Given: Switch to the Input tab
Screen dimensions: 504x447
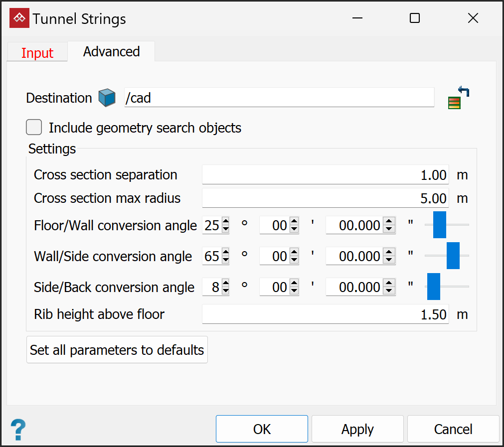Looking at the screenshot, I should click(37, 53).
